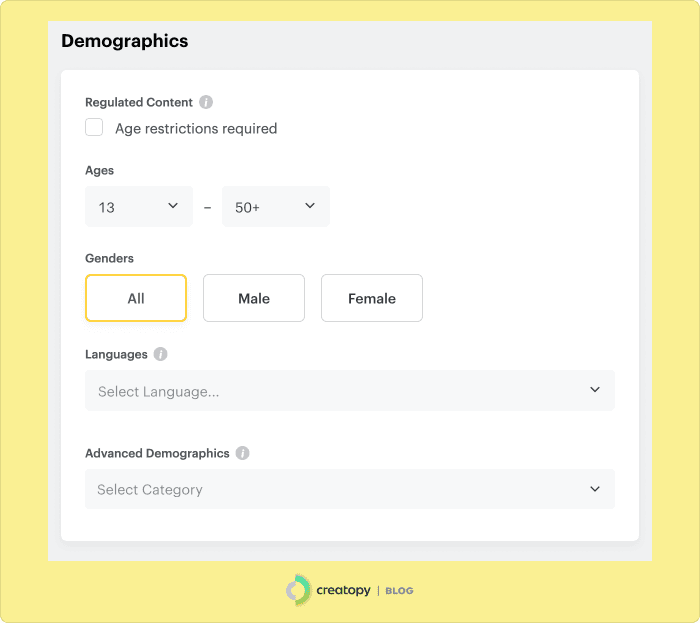Click the chevron arrow in the Select Category field
This screenshot has width=700, height=623.
595,489
